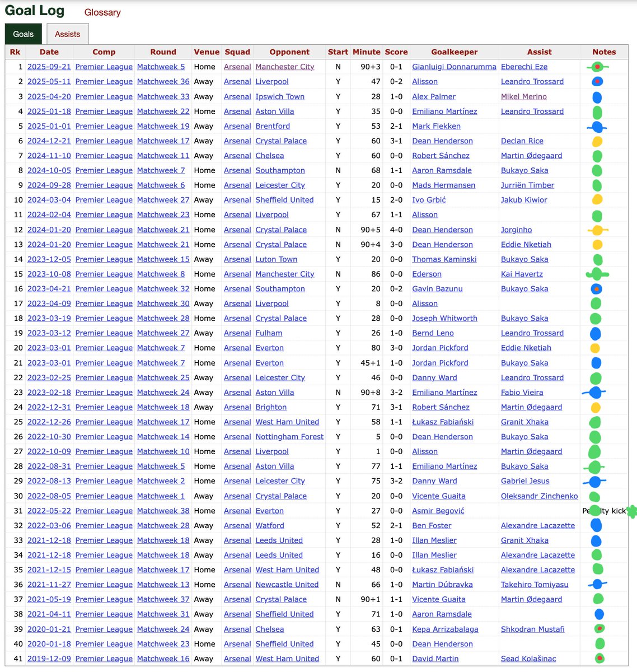Screen dimensions: 637x672
Task: Sort by the Opponent column header
Action: [x=289, y=52]
